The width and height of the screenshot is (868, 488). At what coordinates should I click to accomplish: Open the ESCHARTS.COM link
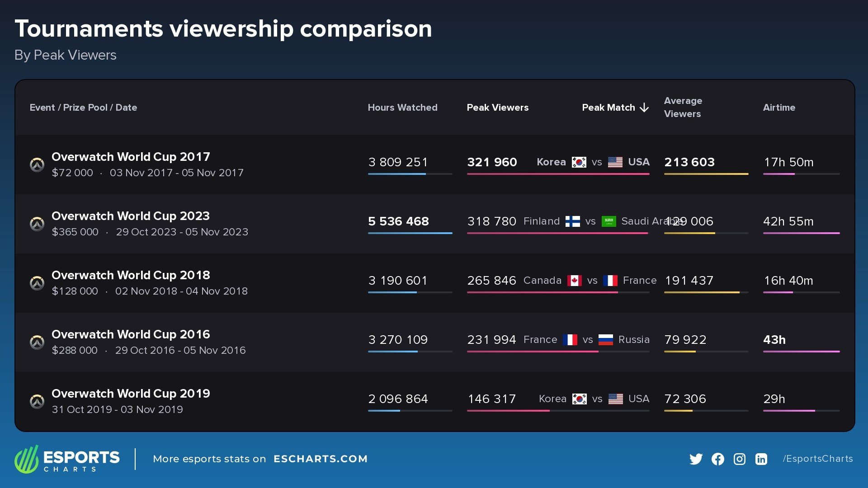pos(321,459)
